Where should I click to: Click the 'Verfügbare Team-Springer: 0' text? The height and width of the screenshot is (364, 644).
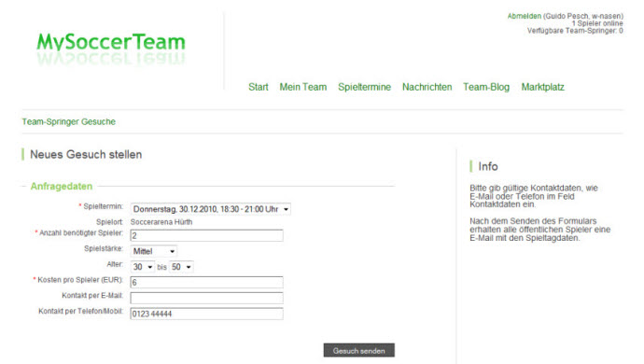click(x=575, y=31)
